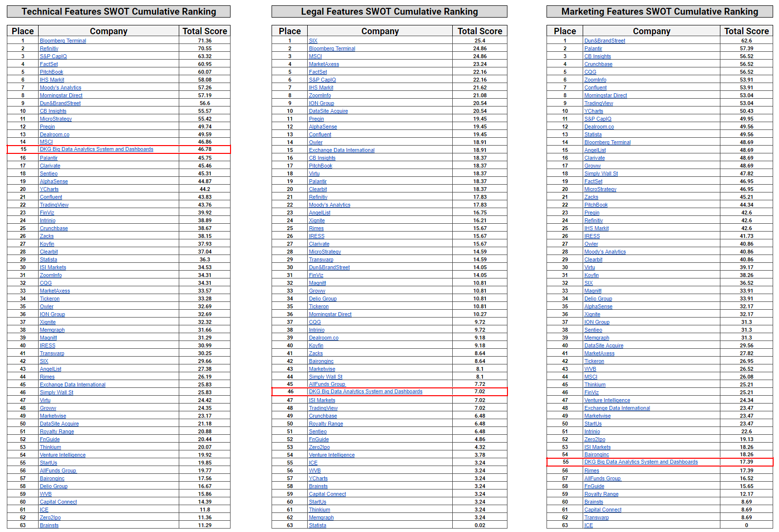
Task: Select the Technical Features SWOT Cumulative Ranking title
Action: coord(119,12)
